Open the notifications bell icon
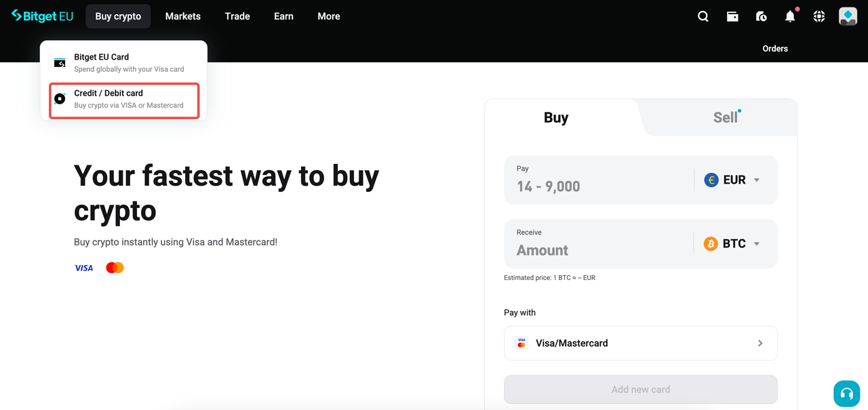This screenshot has width=868, height=410. pyautogui.click(x=791, y=16)
